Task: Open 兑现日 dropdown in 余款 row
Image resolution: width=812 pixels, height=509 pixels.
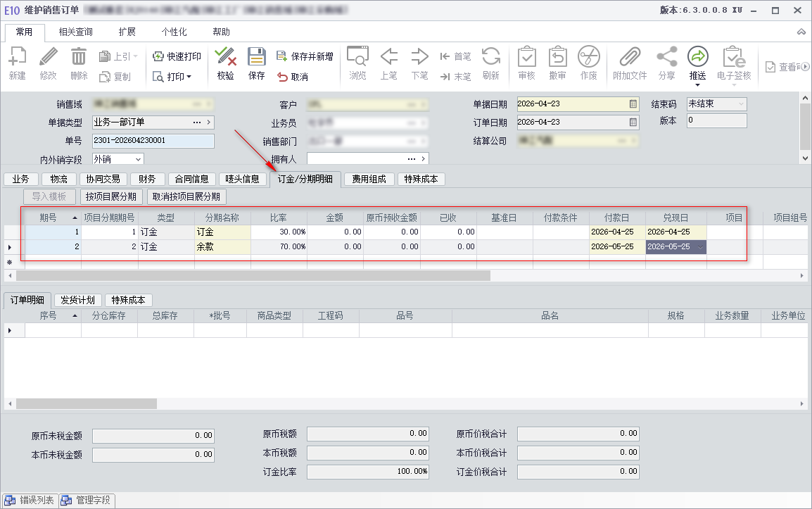Action: pyautogui.click(x=700, y=247)
